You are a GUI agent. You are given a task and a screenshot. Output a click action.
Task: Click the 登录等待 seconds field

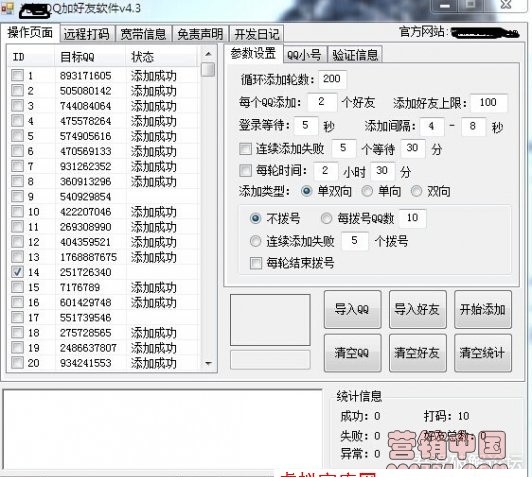[x=306, y=126]
